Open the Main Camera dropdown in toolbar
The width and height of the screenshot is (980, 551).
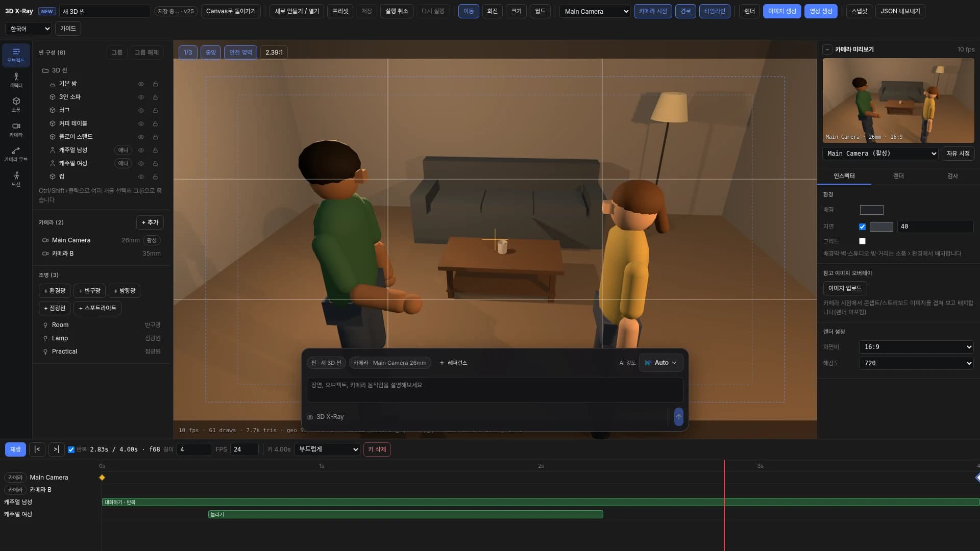click(x=595, y=11)
